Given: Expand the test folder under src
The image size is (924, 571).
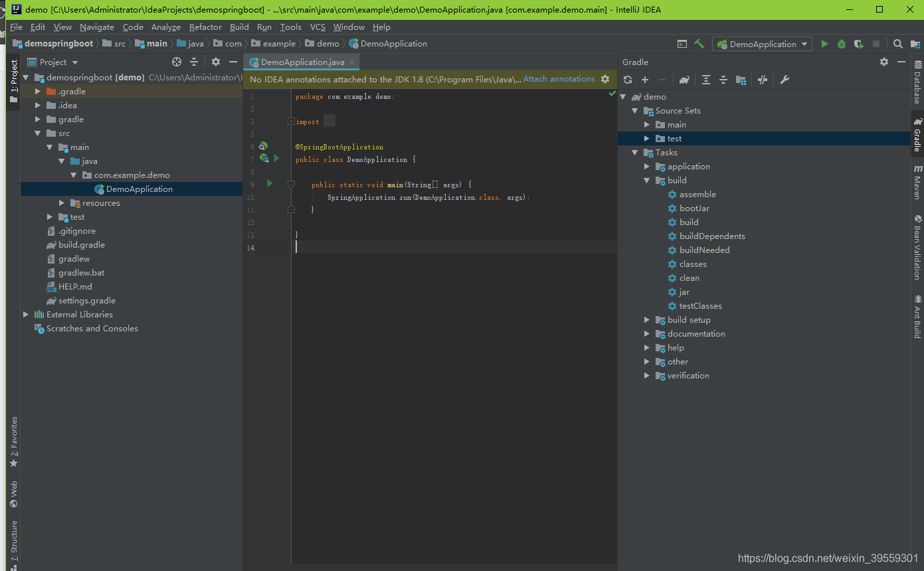Looking at the screenshot, I should point(50,217).
